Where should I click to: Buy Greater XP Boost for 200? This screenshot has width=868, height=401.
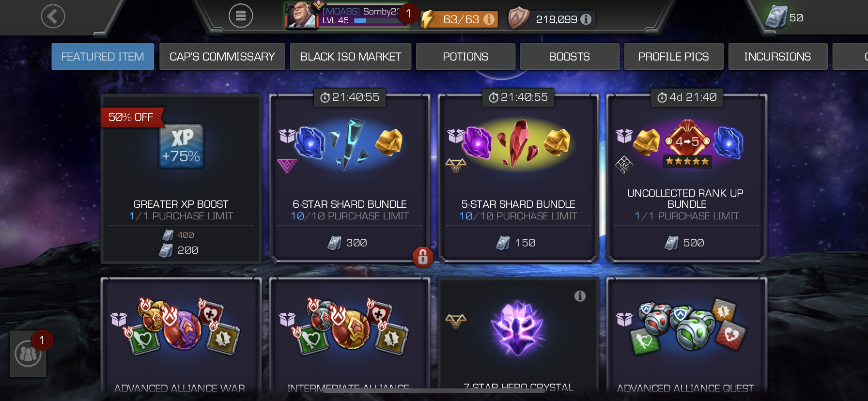pos(181,250)
